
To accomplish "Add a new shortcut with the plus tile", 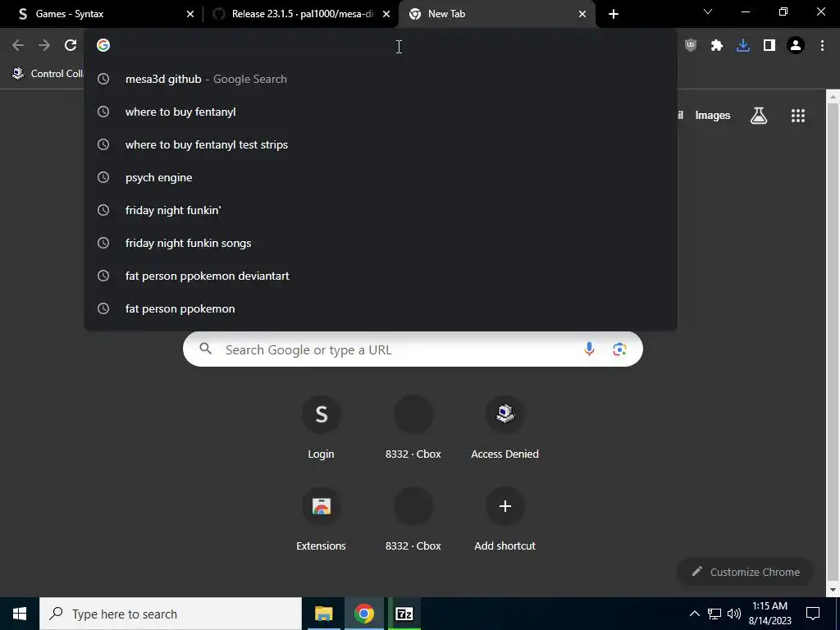I will click(x=504, y=520).
